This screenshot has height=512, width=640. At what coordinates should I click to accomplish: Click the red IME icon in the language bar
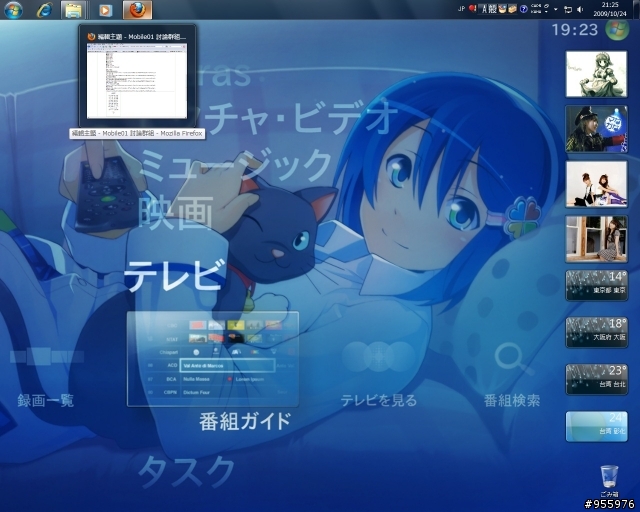(x=472, y=8)
